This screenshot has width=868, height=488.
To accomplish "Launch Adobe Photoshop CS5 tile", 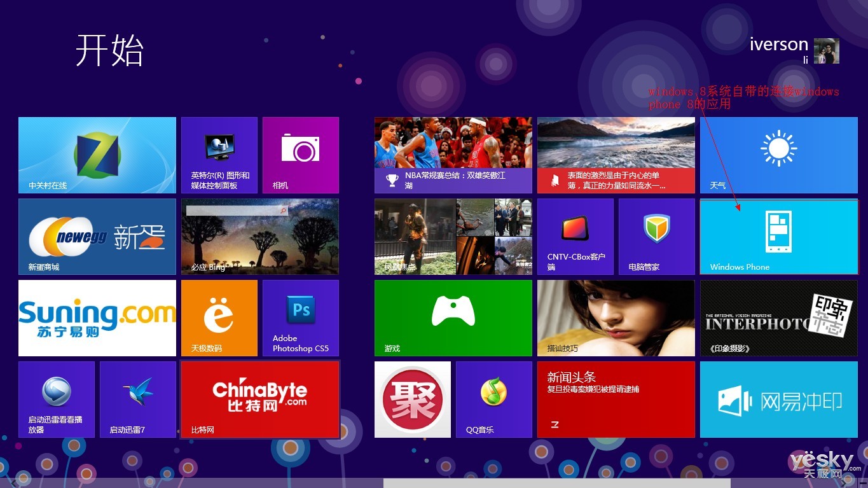I will 301,318.
